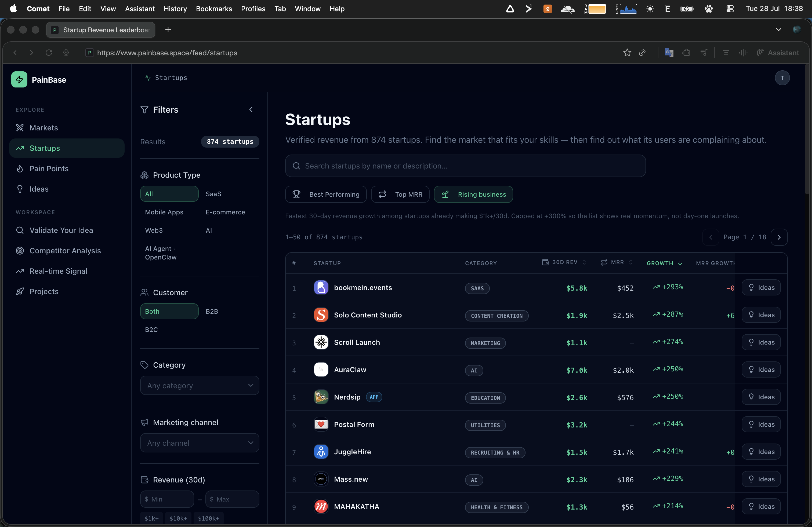Show Ideas for AuraClaw

click(x=761, y=369)
